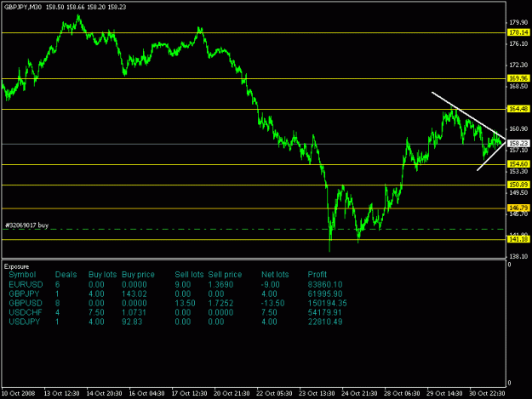
Task: Click the GBPUSD net lots -13.50
Action: pos(272,303)
